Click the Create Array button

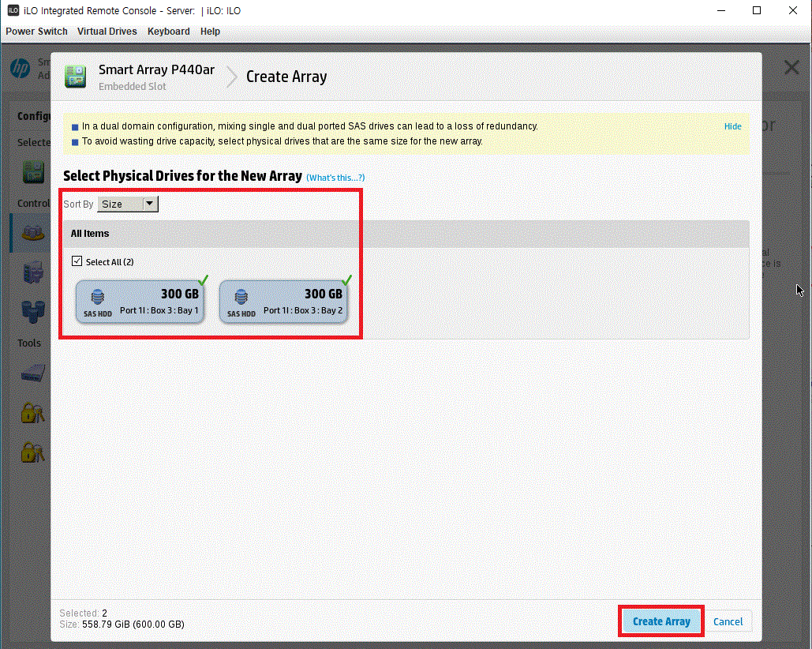tap(660, 621)
